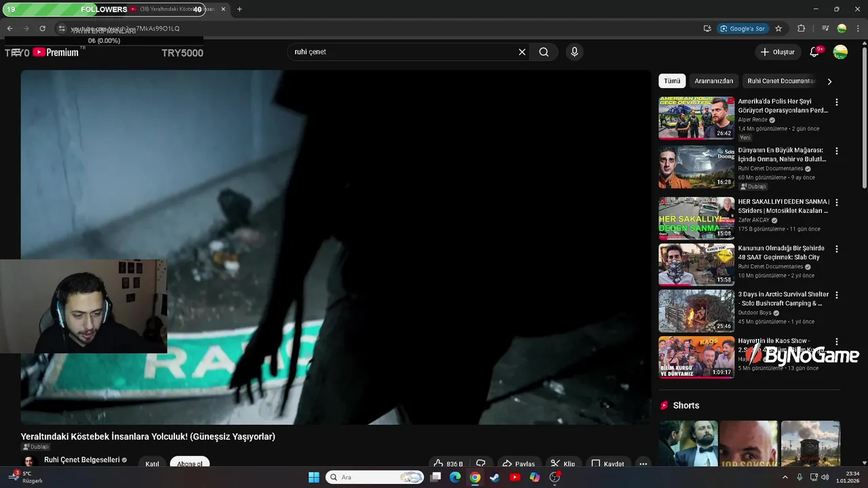Open the YouTube account avatar menu
Image resolution: width=868 pixels, height=488 pixels.
(840, 52)
